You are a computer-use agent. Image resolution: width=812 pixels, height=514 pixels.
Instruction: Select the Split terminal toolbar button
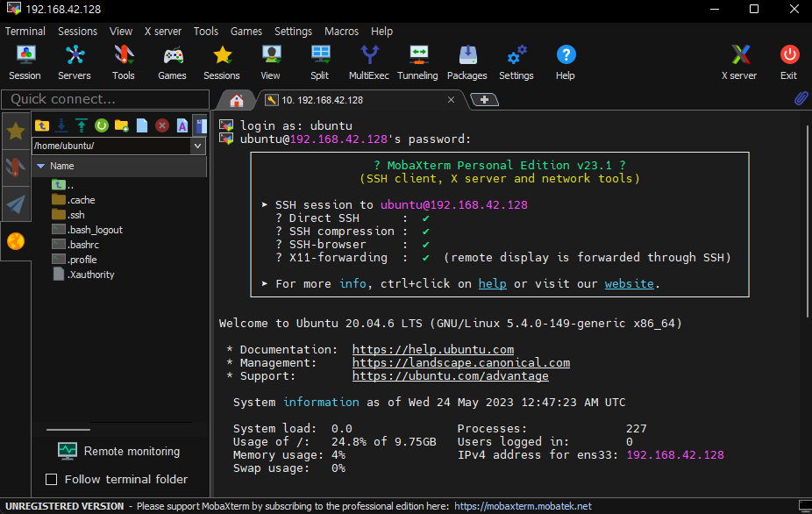319,62
